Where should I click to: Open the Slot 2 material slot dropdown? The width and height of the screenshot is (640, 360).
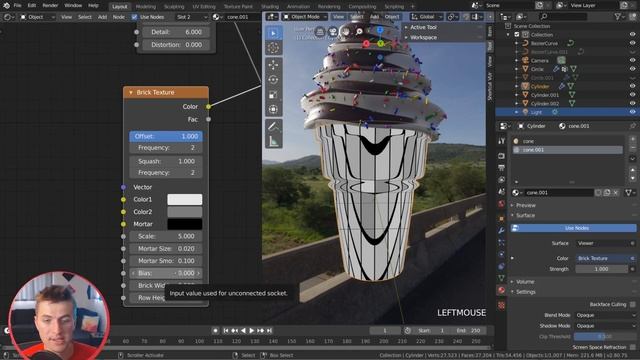coord(192,17)
